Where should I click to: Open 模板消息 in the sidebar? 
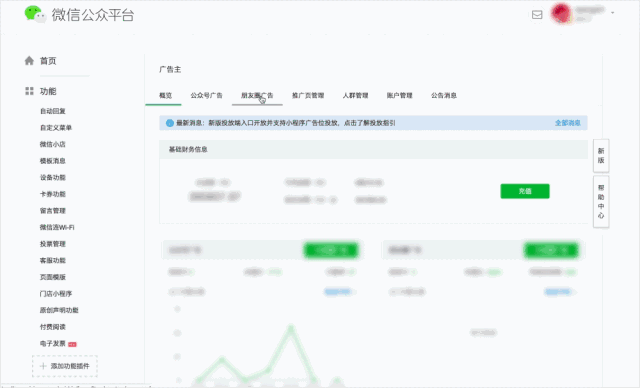pos(53,161)
